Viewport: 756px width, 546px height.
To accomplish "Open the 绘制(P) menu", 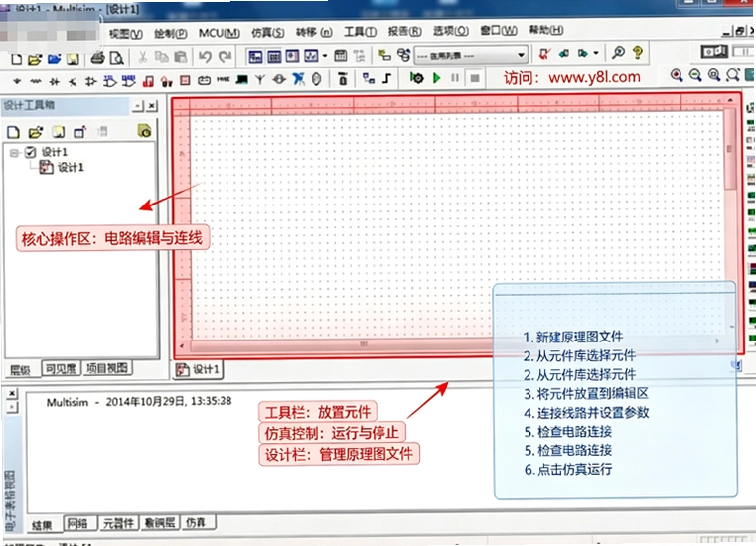I will click(171, 33).
